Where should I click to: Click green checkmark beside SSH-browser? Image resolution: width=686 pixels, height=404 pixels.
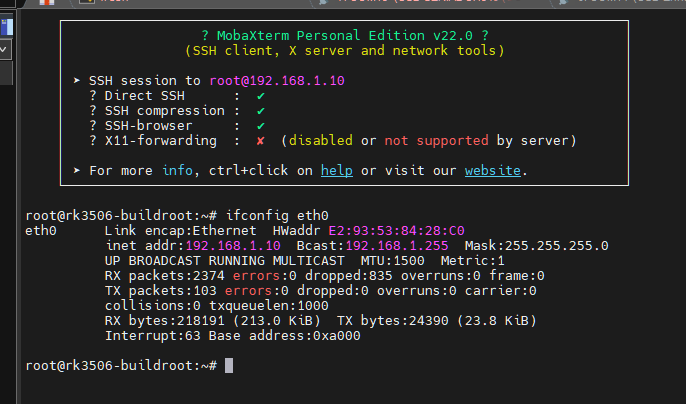click(261, 126)
